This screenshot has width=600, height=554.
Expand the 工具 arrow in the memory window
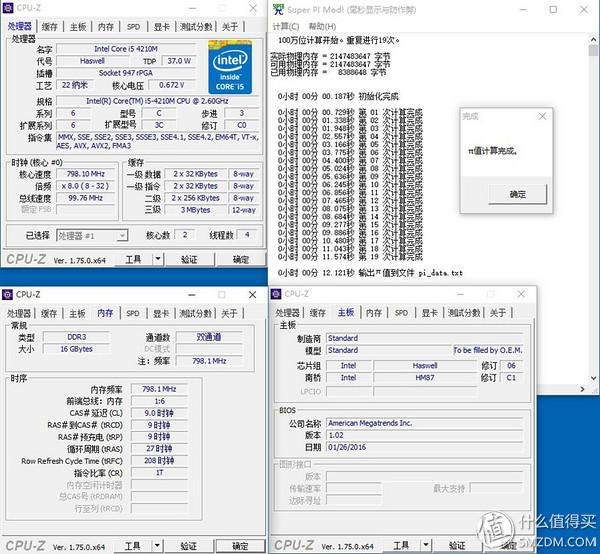157,546
